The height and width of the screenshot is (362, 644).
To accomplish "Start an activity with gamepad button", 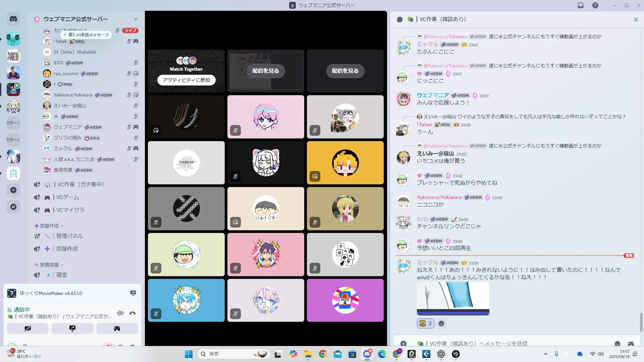I will click(117, 328).
